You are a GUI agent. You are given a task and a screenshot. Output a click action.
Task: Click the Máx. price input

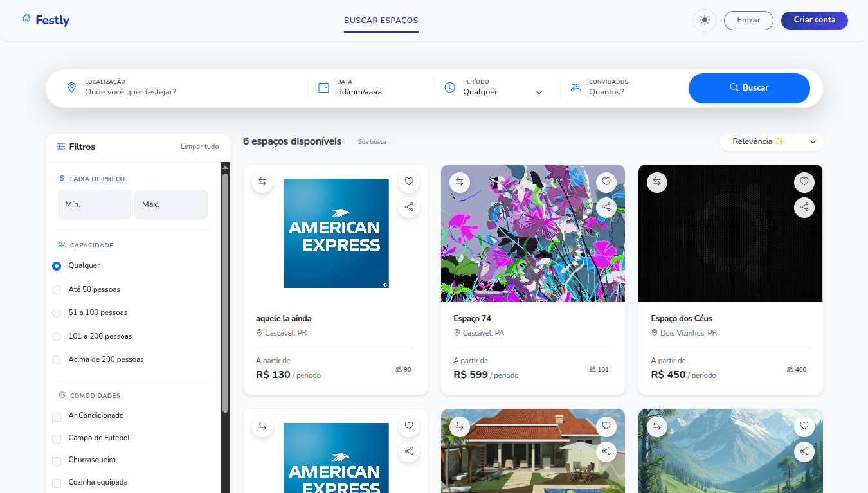click(171, 204)
